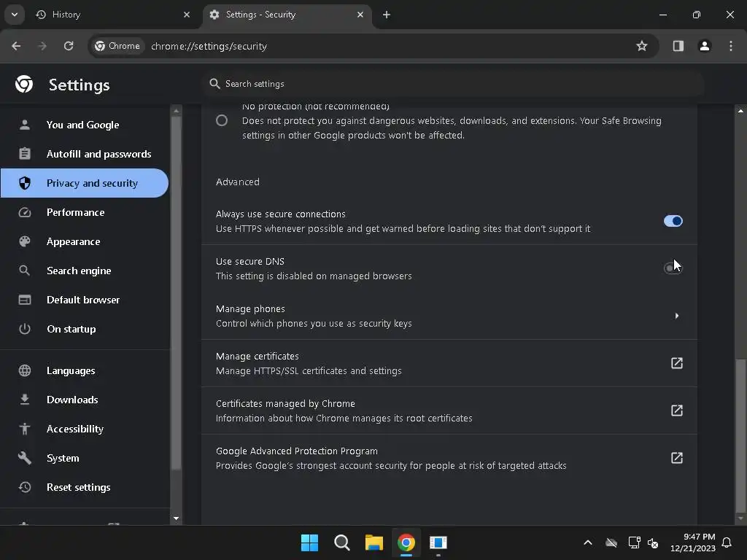Go to Default browser settings
The height and width of the screenshot is (560, 747).
[85, 300]
